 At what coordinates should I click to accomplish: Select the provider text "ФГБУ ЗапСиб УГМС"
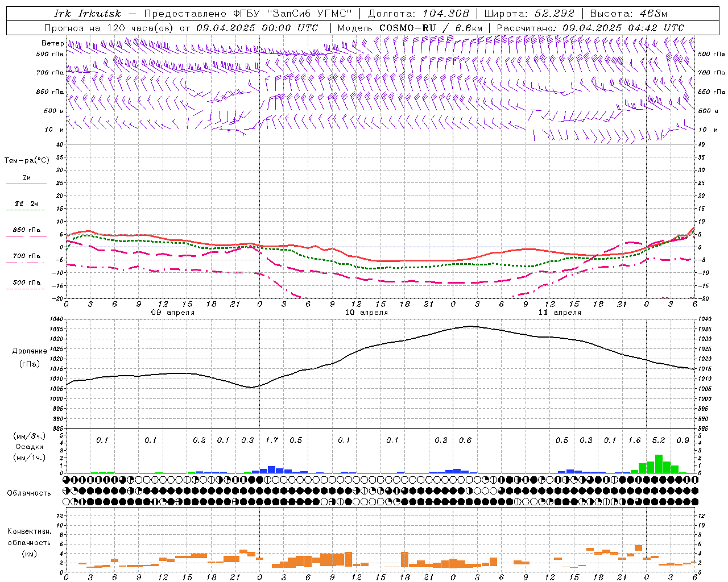tap(293, 14)
